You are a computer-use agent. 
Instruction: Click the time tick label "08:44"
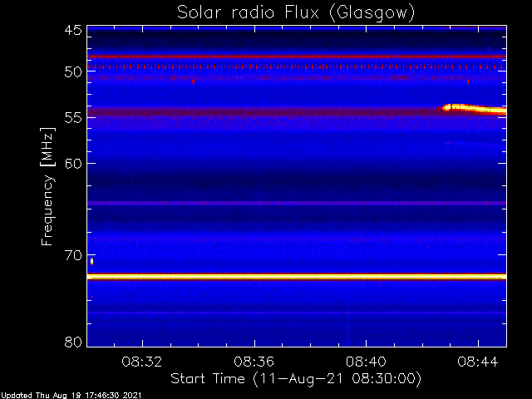point(478,362)
